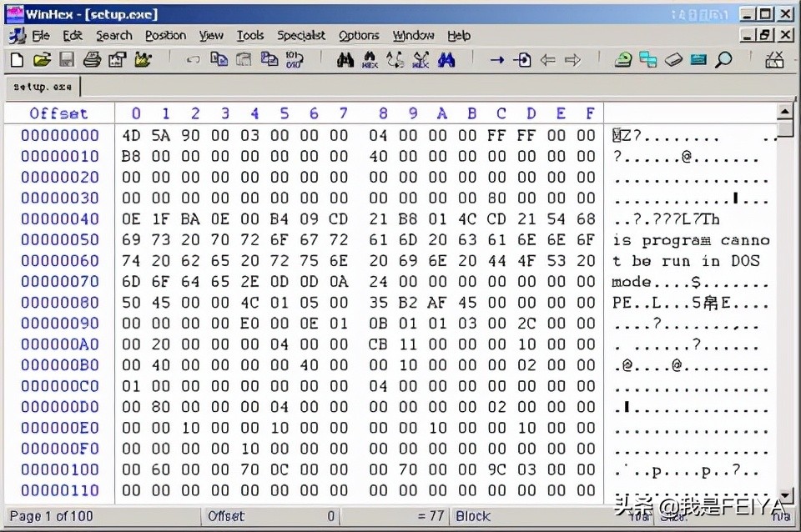Click 'is program canno' ASCII text
Image resolution: width=801 pixels, height=532 pixels.
(691, 240)
